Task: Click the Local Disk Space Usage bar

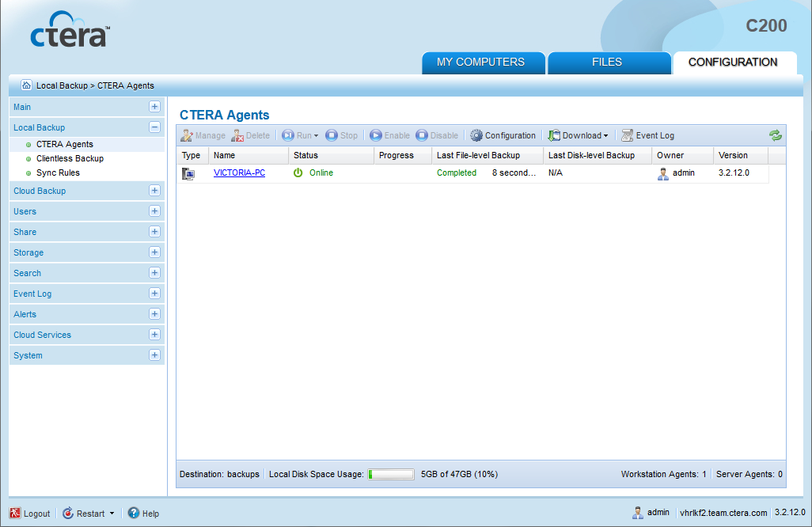Action: [391, 474]
